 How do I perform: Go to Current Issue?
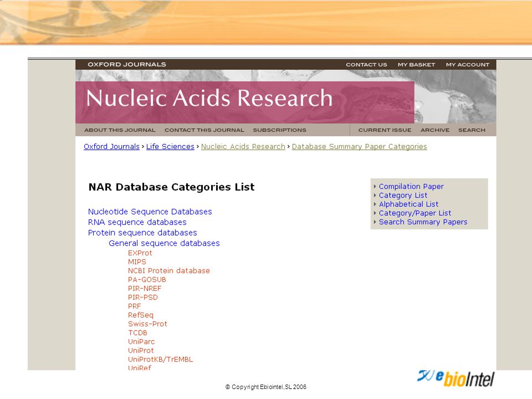[x=385, y=130]
